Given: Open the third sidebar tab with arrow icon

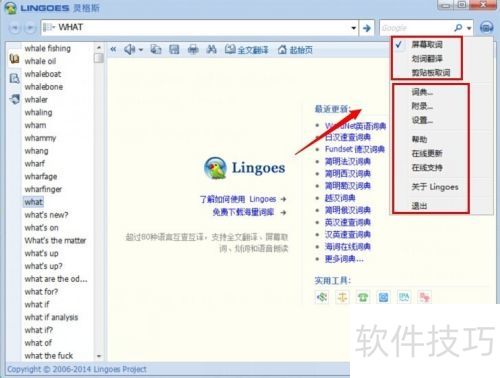Looking at the screenshot, I should coord(14,99).
